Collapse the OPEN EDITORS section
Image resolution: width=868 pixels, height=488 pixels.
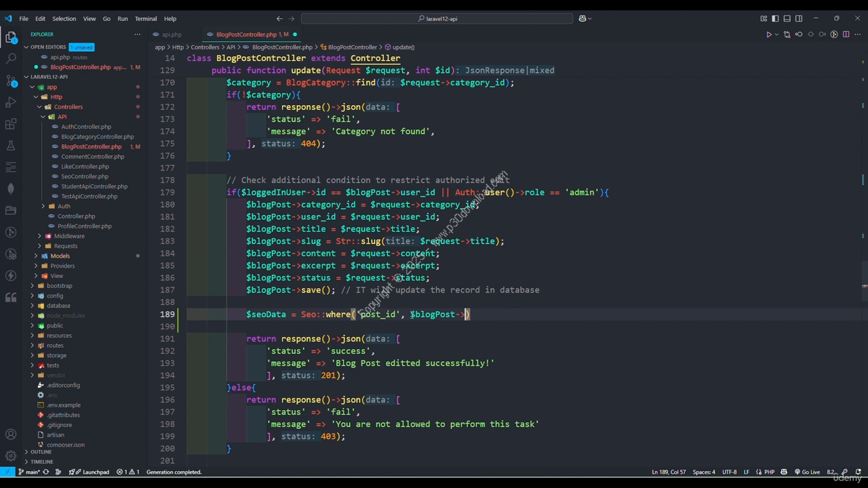[x=48, y=47]
